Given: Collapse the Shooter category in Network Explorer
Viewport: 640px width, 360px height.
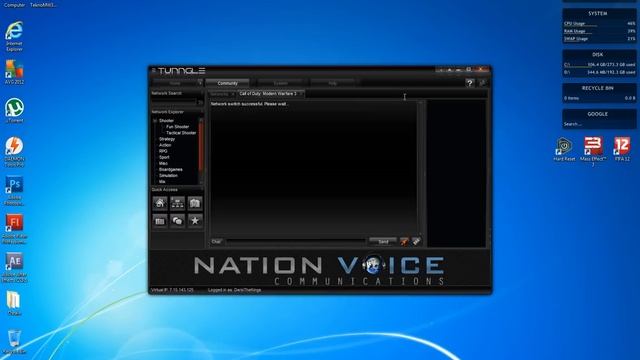Looking at the screenshot, I should tap(155, 121).
